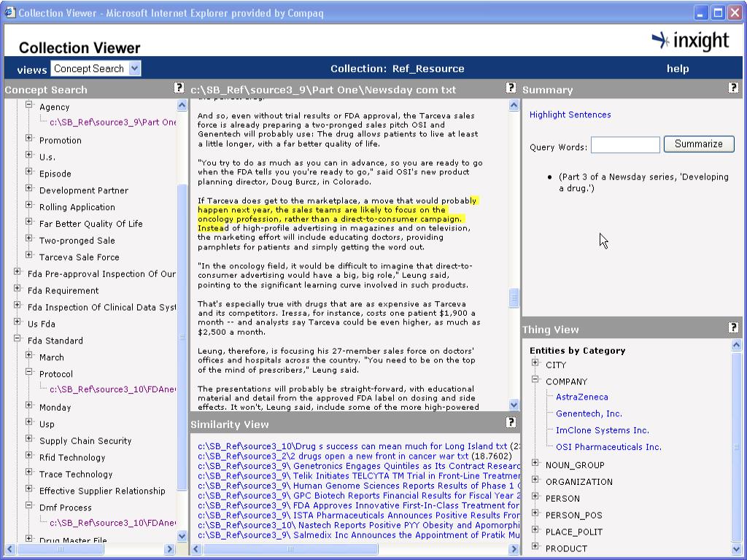Expand the Tarceva Sale Force node
The width and height of the screenshot is (747, 560).
(x=29, y=254)
